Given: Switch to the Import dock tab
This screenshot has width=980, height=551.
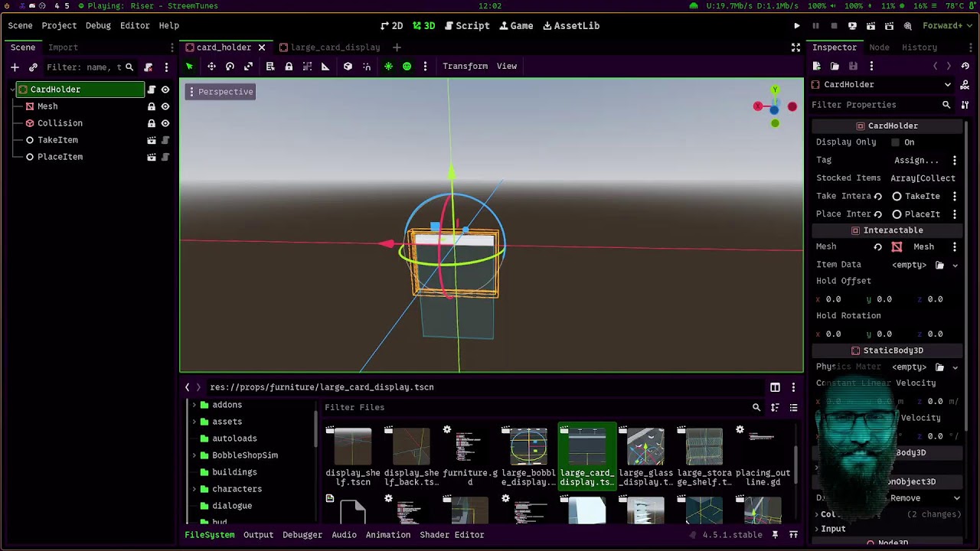Looking at the screenshot, I should point(63,47).
